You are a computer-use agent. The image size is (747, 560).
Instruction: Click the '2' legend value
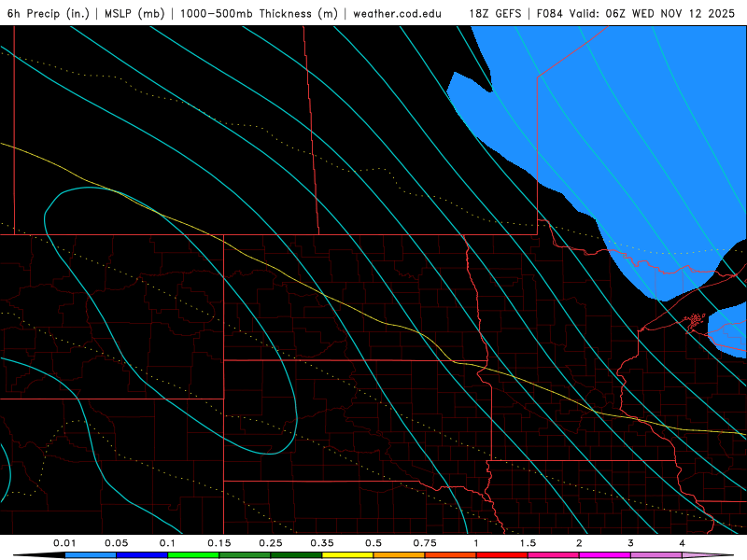coord(579,543)
